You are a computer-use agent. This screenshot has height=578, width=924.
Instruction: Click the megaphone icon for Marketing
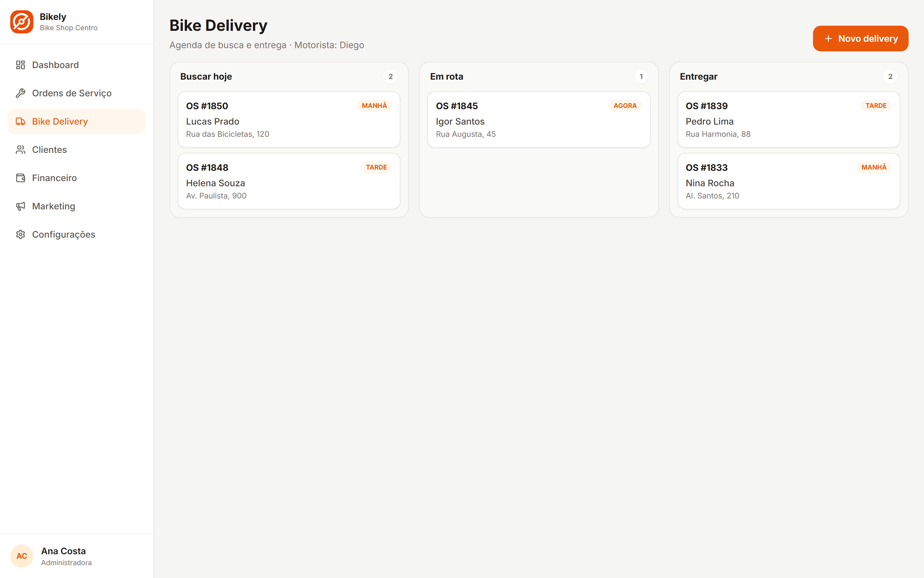pyautogui.click(x=21, y=206)
